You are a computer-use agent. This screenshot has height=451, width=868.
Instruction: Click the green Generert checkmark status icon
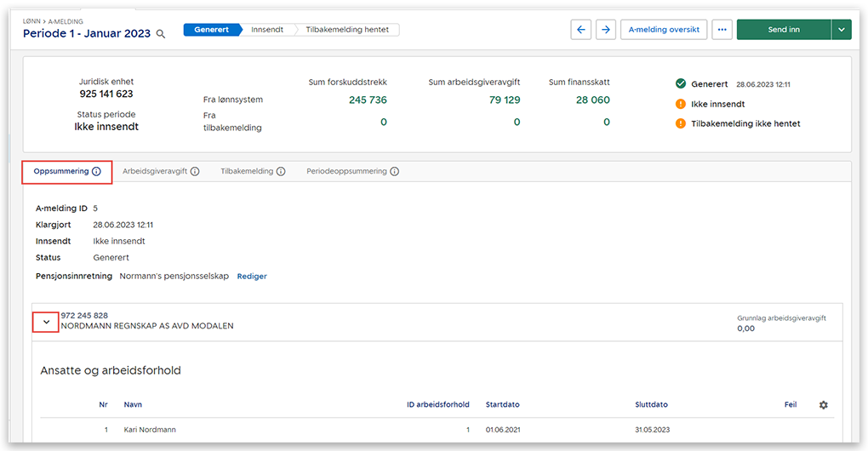(x=681, y=84)
